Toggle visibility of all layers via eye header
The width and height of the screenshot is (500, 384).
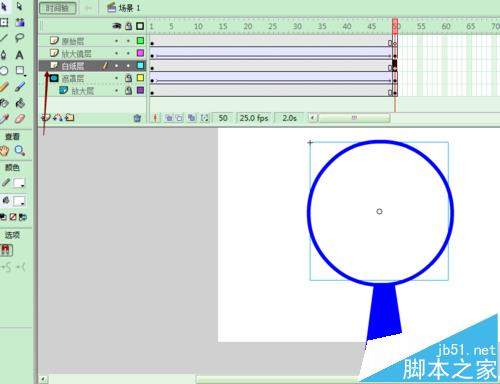click(117, 26)
